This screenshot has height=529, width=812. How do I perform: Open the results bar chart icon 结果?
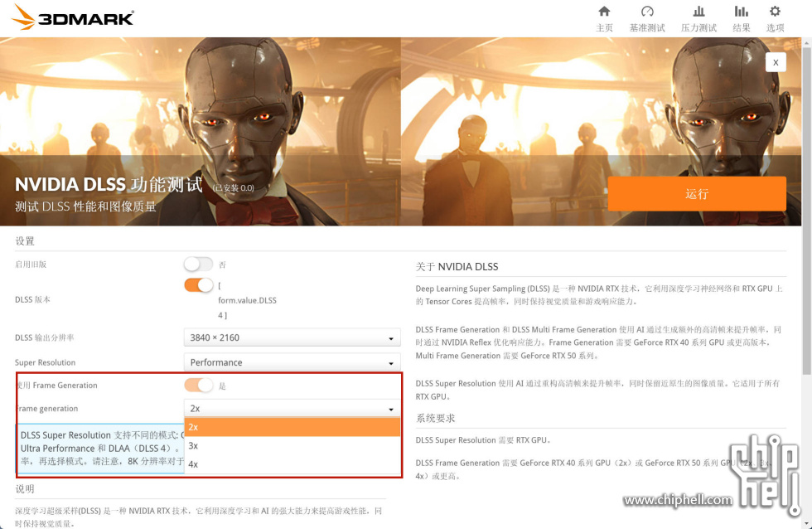click(741, 18)
